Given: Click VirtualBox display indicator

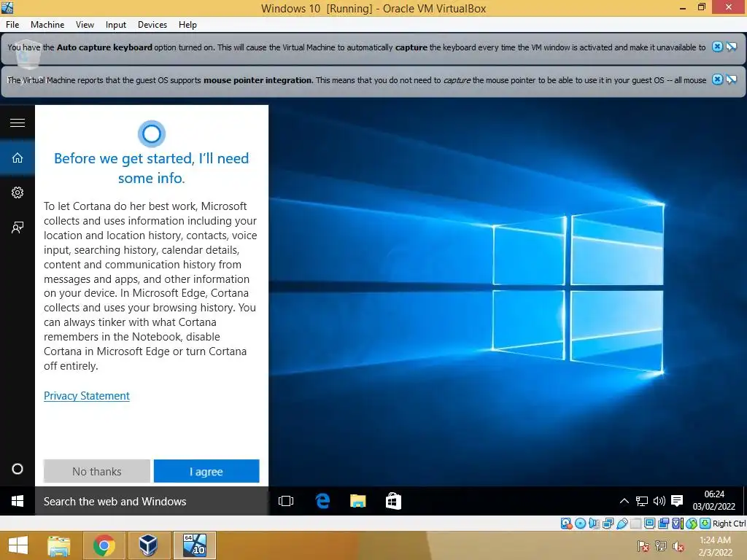Looking at the screenshot, I should click(649, 524).
